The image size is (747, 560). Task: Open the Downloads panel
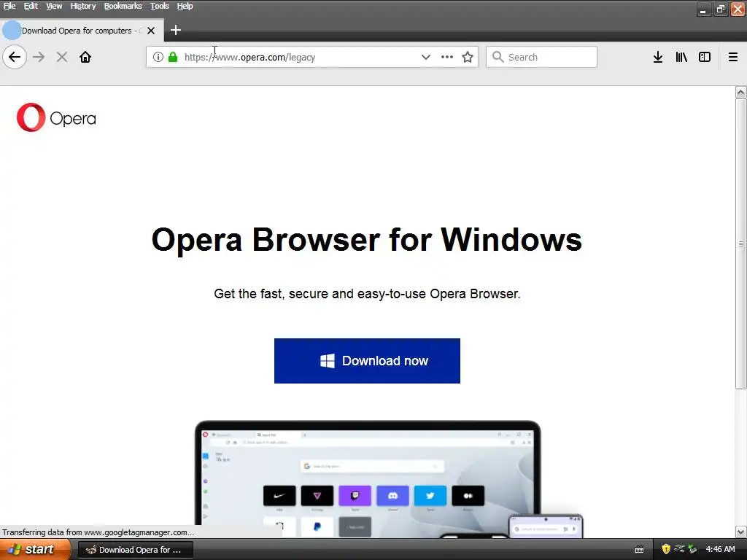(x=658, y=57)
